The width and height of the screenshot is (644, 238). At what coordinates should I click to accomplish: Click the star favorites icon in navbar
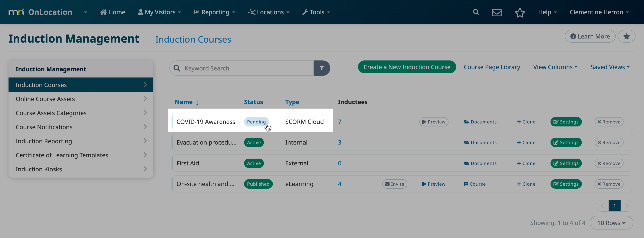tap(519, 12)
